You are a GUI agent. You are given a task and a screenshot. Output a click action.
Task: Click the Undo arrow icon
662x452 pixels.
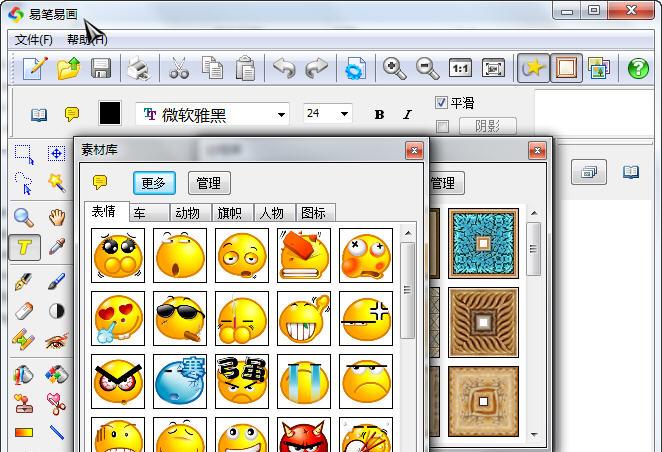(x=284, y=68)
